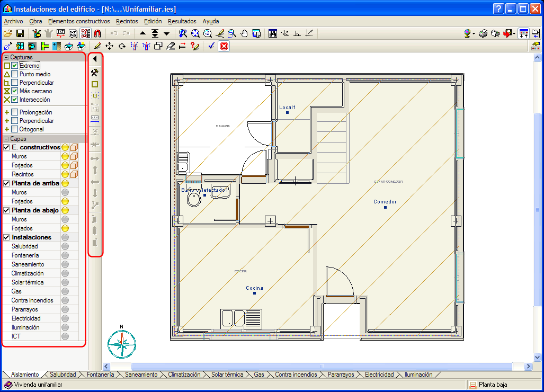The image size is (544, 392).
Task: Click the north orientation icon with N
Action: (7, 46)
